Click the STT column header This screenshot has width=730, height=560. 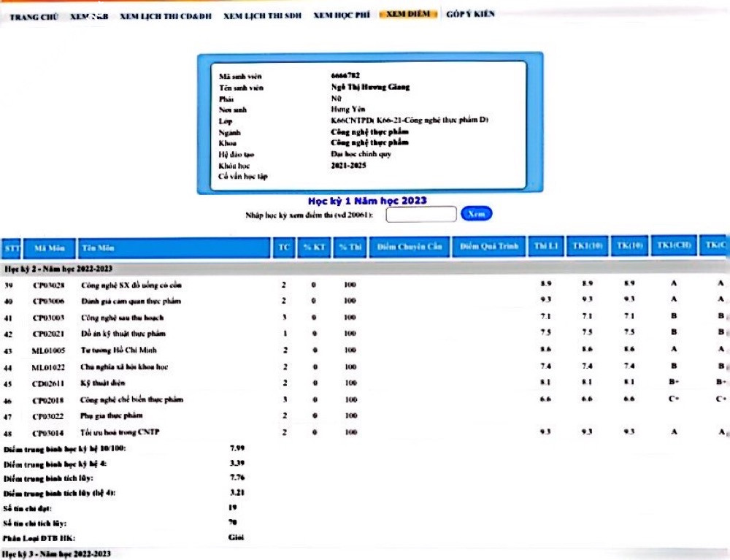[12, 248]
